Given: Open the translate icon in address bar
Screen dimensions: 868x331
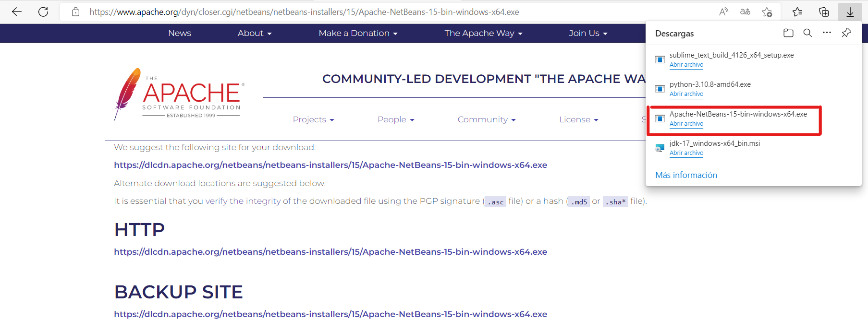Looking at the screenshot, I should click(x=745, y=12).
